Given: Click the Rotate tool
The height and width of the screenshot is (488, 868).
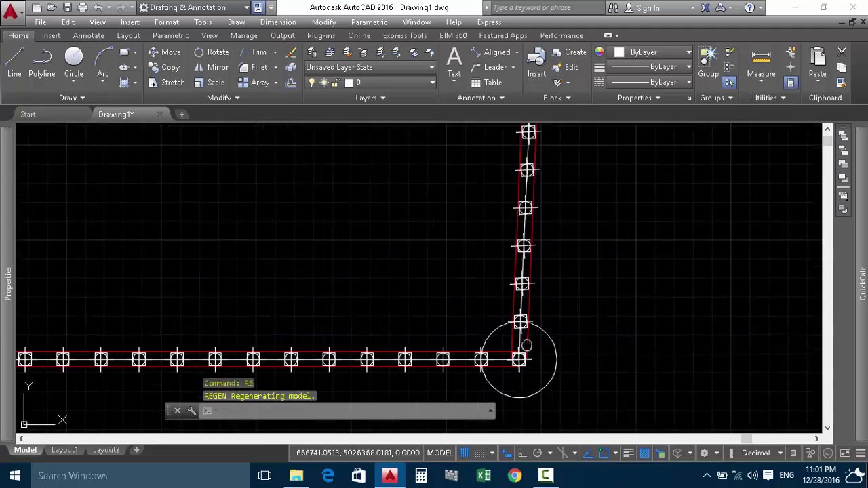Looking at the screenshot, I should (211, 52).
